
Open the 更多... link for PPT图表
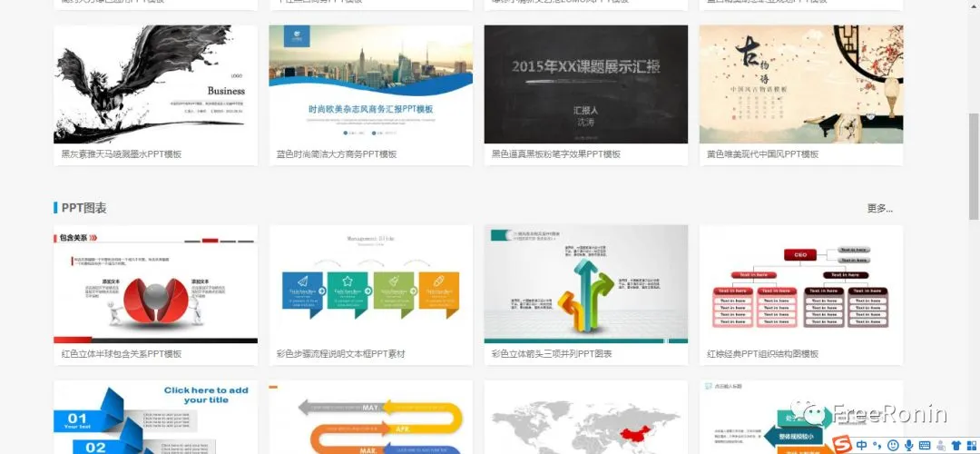pos(879,208)
